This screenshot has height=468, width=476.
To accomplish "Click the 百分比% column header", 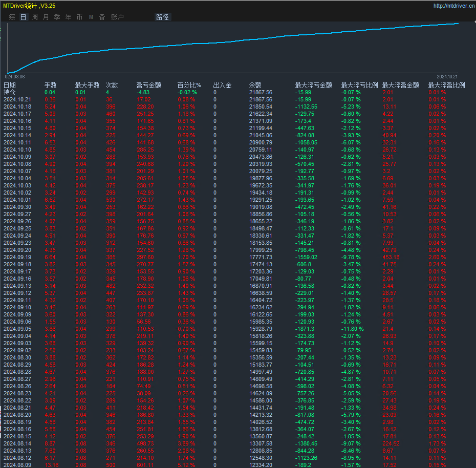I will [x=189, y=86].
